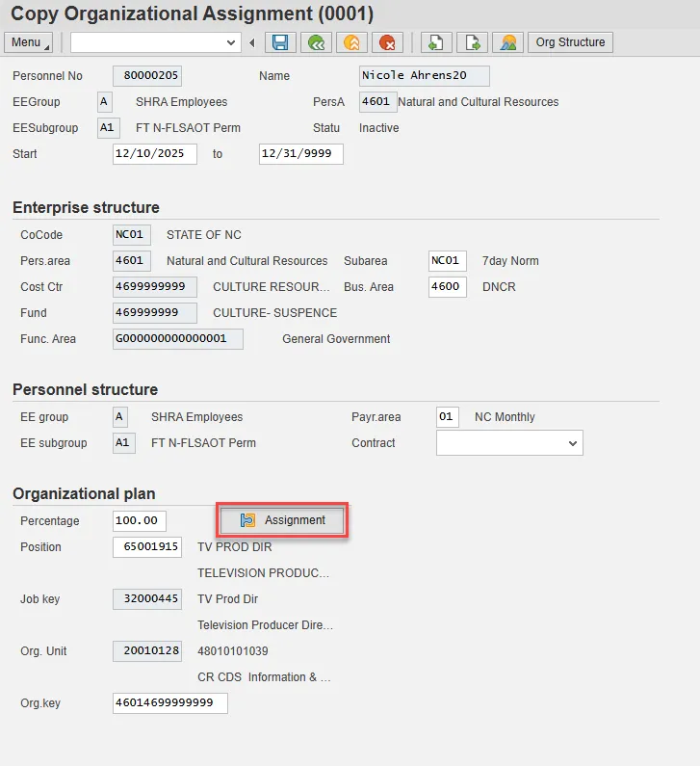Click the EE group field A in Personnel structure
This screenshot has width=700, height=766.
[x=120, y=416]
